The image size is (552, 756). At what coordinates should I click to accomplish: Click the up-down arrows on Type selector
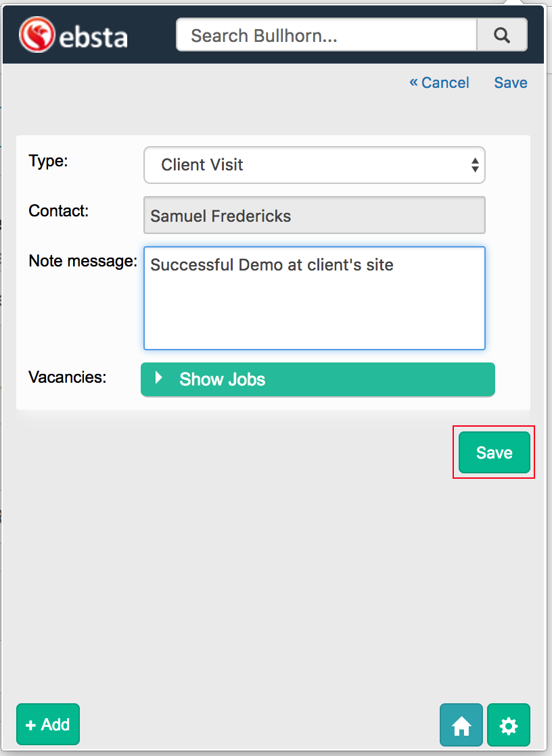click(475, 165)
